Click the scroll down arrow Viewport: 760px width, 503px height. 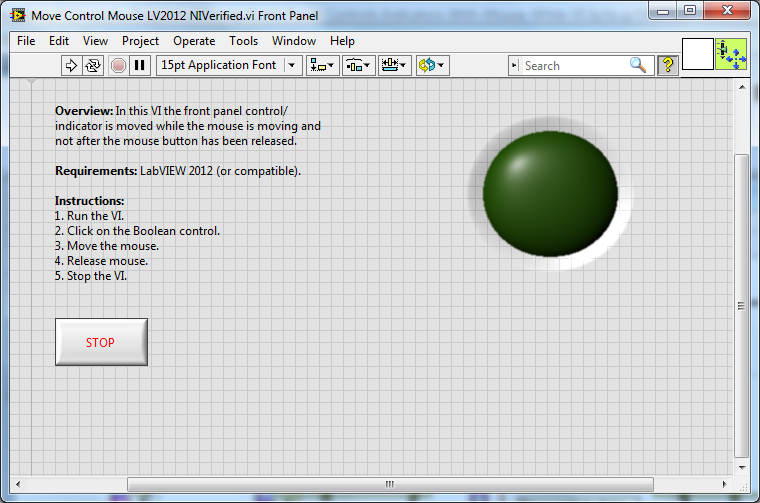[742, 468]
